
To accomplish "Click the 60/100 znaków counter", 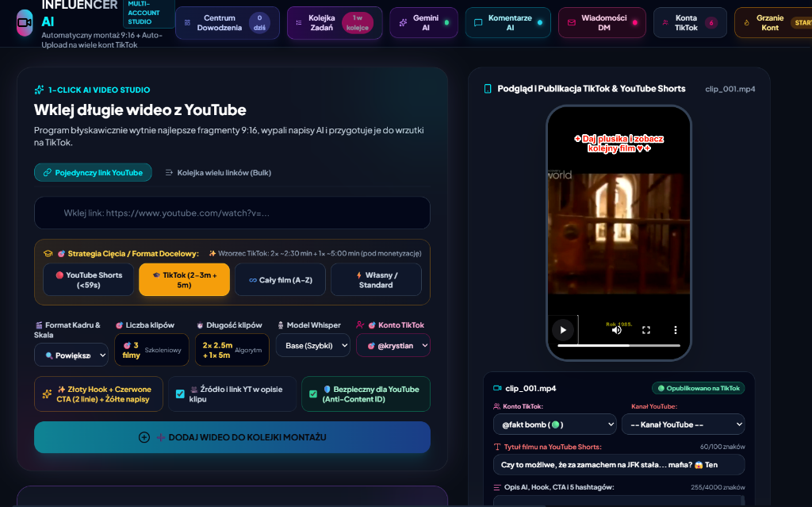I will coord(722,447).
